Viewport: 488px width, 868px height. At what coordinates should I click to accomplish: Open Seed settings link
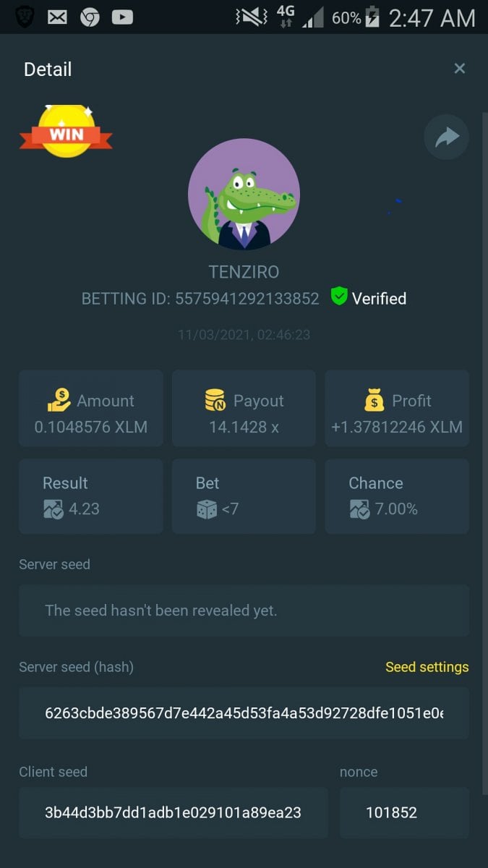point(427,667)
